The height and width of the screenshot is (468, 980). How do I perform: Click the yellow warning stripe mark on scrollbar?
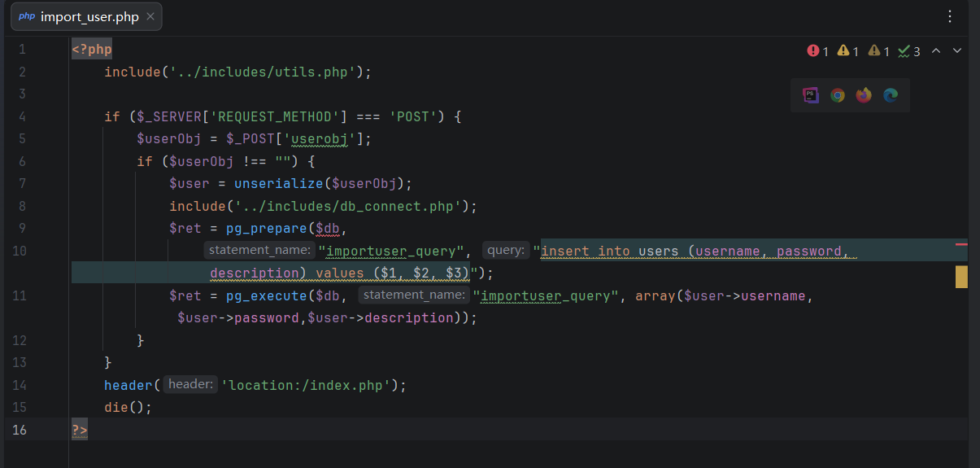[x=961, y=277]
